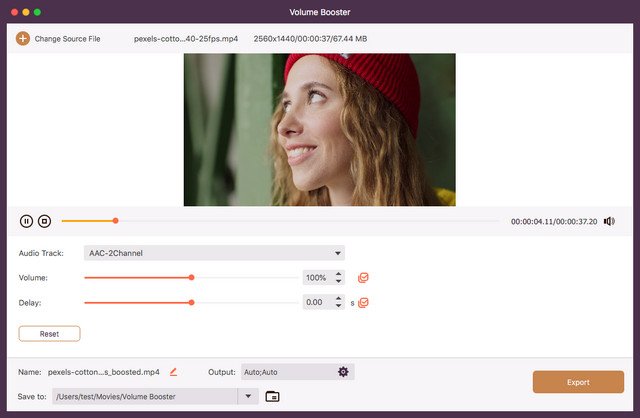The height and width of the screenshot is (418, 640).
Task: Click the reset icon beside Delay
Action: point(364,302)
